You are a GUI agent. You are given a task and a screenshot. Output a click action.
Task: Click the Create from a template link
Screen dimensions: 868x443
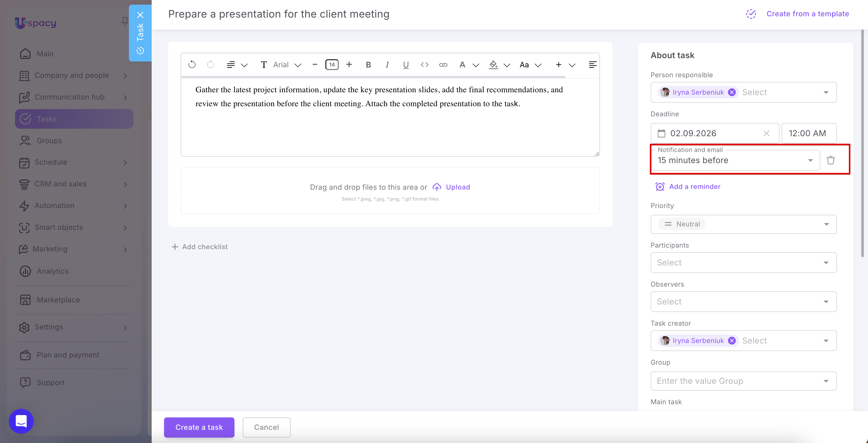[808, 14]
